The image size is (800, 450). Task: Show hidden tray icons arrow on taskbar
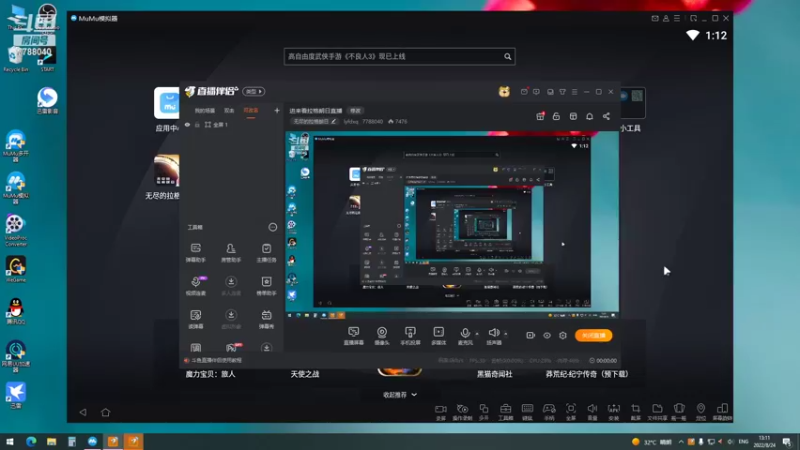pos(681,442)
